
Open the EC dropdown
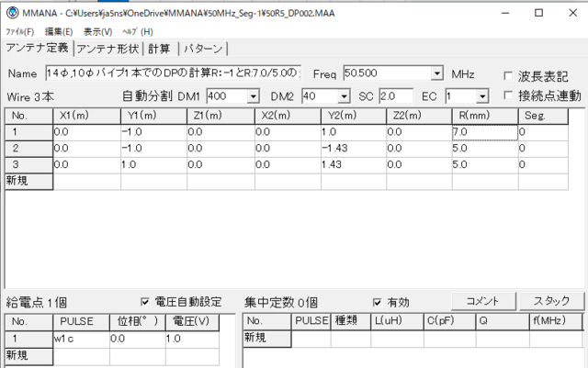pos(481,95)
